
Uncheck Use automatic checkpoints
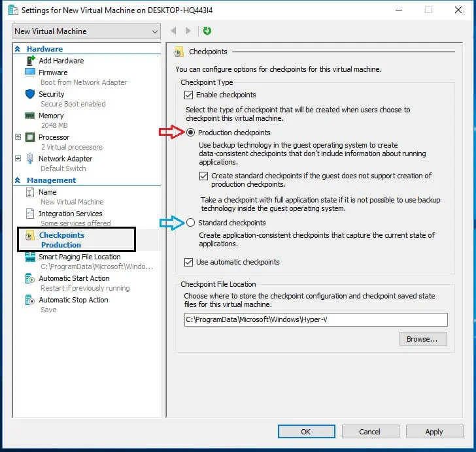point(190,262)
